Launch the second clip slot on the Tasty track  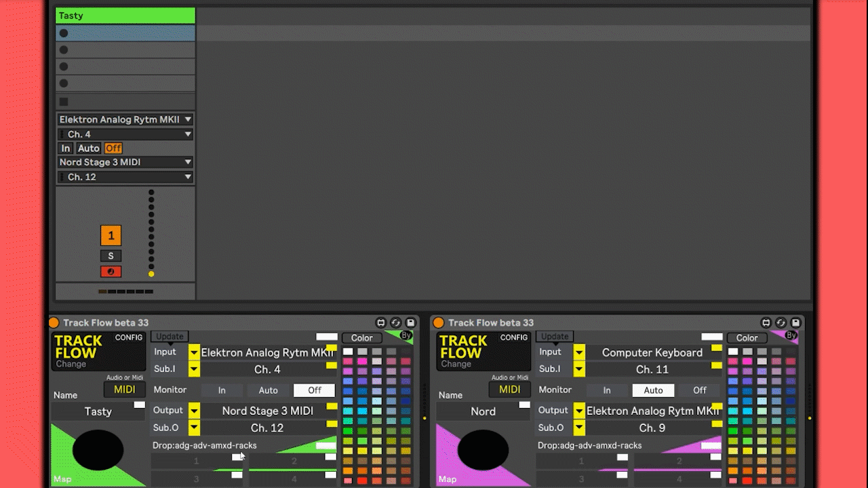(x=64, y=49)
